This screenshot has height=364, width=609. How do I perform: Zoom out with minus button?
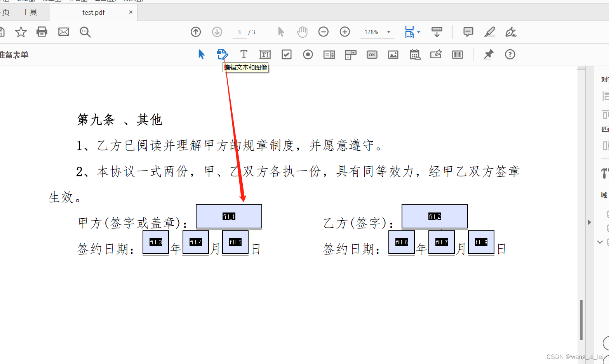click(x=324, y=32)
